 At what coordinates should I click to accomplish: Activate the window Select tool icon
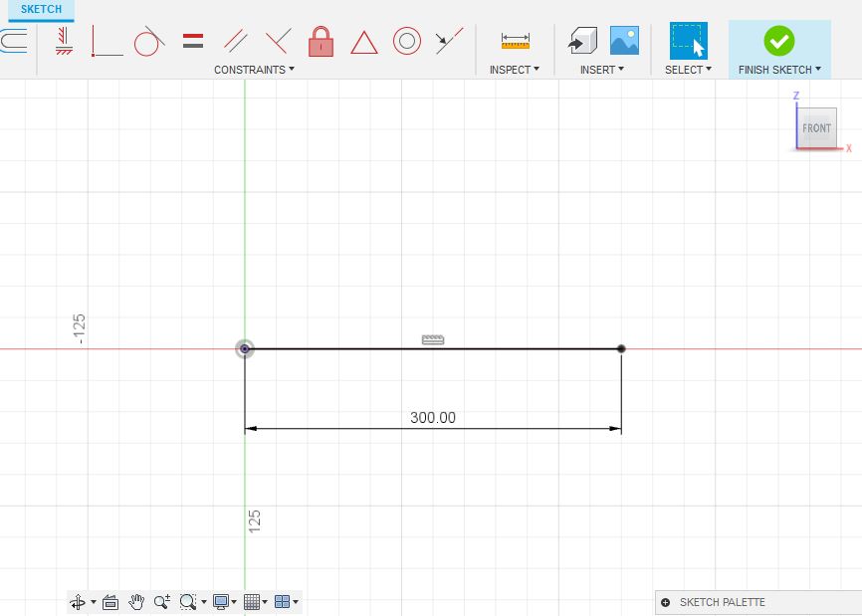point(688,41)
